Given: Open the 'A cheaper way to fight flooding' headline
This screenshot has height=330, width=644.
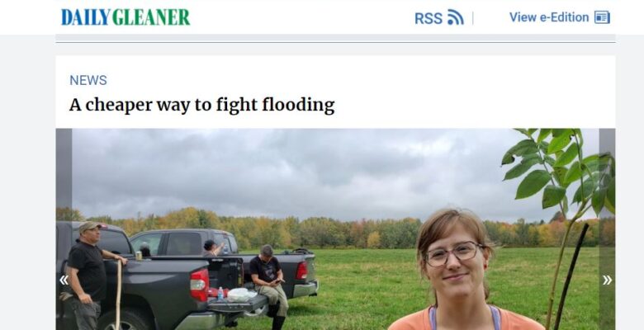Looking at the screenshot, I should [x=201, y=105].
